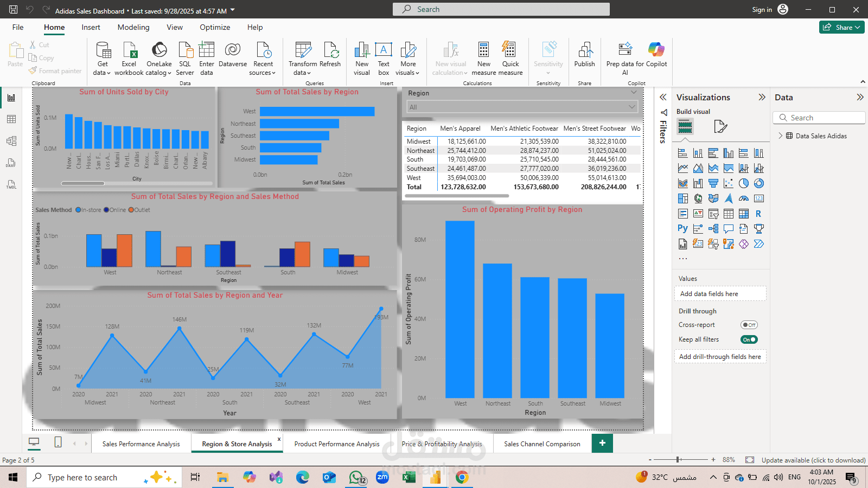Insert a Text box from ribbon
Screen dimensions: 868x488
384,59
